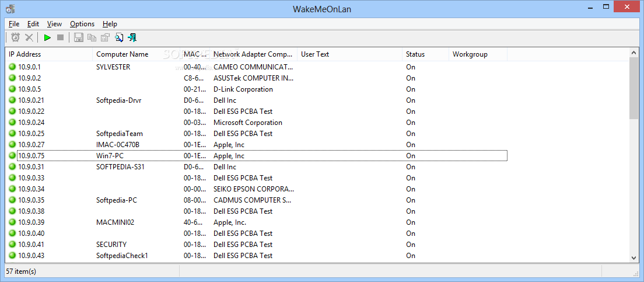Click the Save Selected Items floppy icon
Viewport: 644px width, 282px height.
pyautogui.click(x=78, y=37)
